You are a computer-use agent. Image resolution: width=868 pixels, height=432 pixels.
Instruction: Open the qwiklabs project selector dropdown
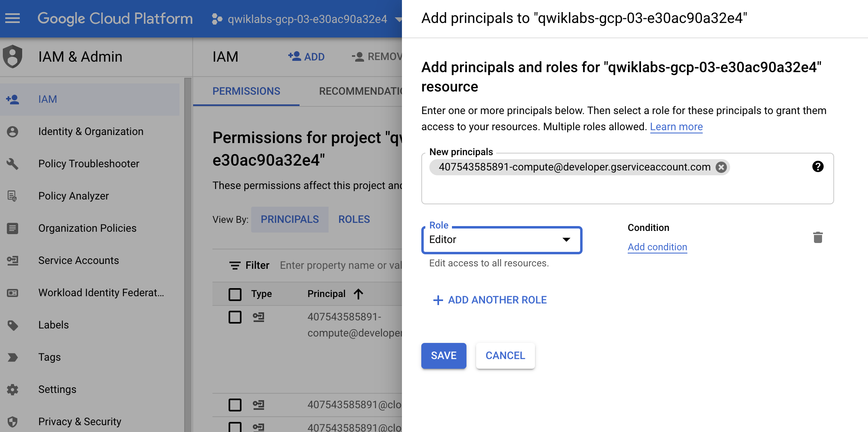[x=398, y=19]
